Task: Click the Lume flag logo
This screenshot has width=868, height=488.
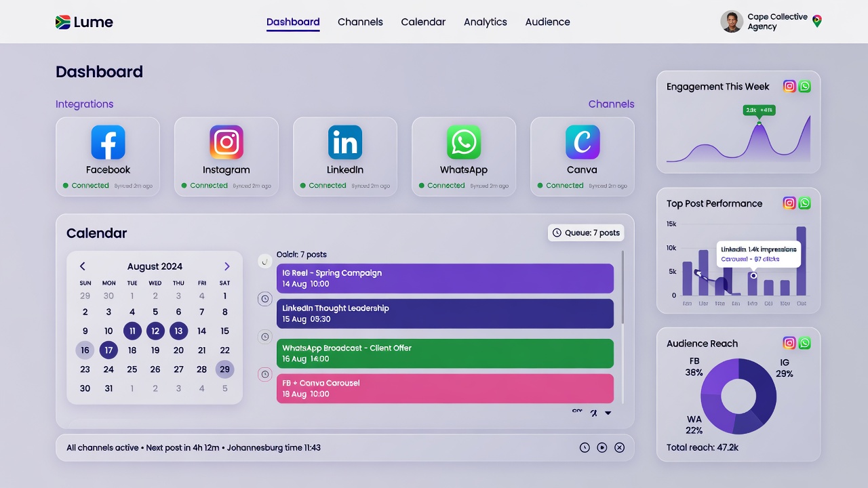Action: pyautogui.click(x=63, y=22)
